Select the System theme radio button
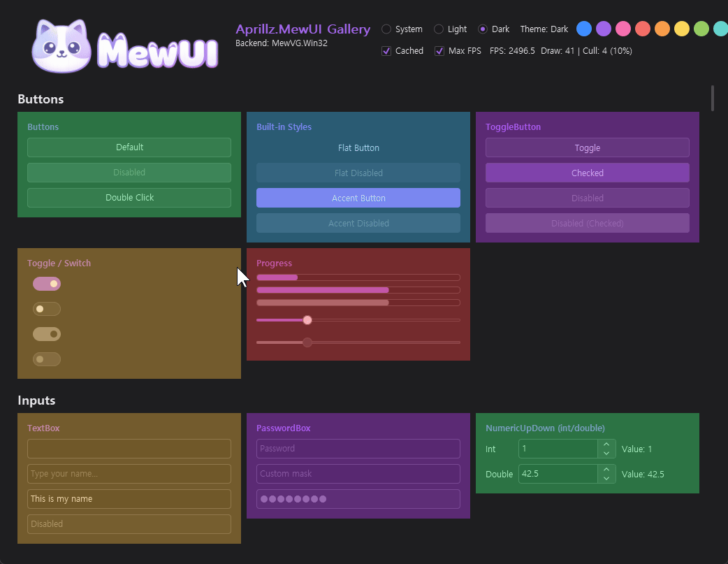This screenshot has height=564, width=728. tap(386, 29)
